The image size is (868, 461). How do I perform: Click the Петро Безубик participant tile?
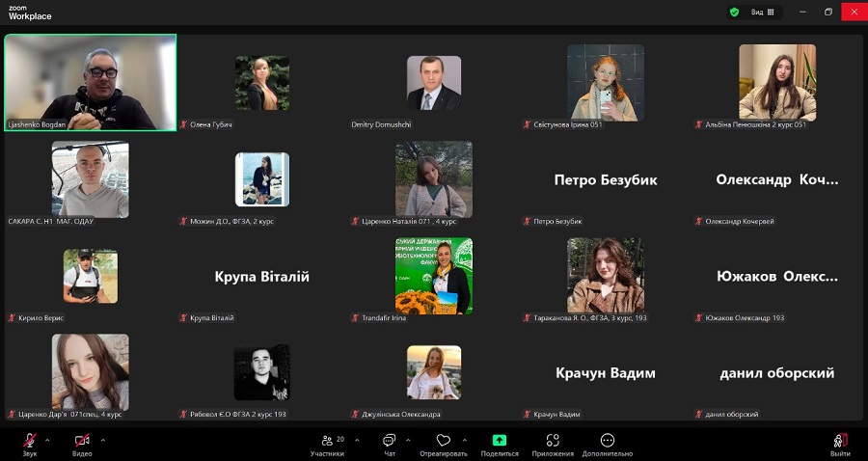(x=606, y=180)
